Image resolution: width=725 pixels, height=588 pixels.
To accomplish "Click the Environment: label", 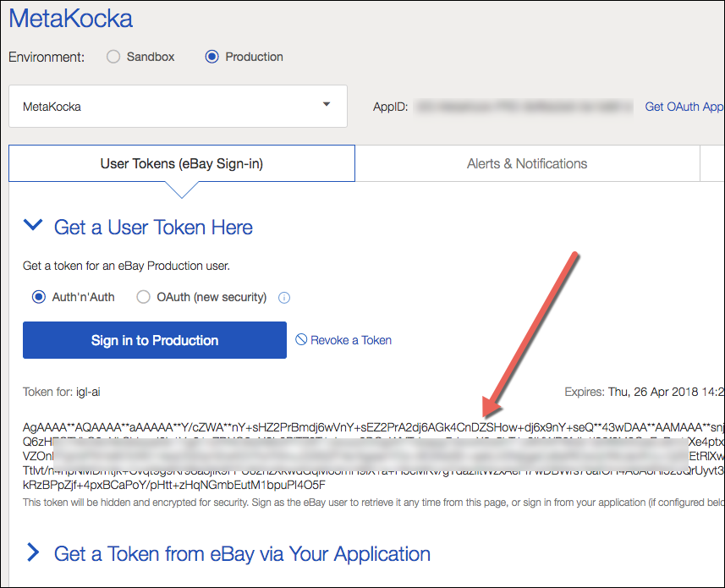I will 47,57.
